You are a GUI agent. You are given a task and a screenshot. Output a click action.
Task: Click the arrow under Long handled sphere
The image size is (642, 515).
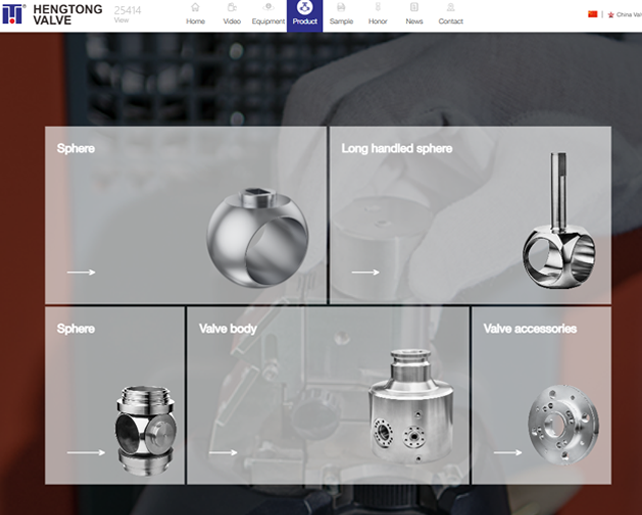pos(365,272)
